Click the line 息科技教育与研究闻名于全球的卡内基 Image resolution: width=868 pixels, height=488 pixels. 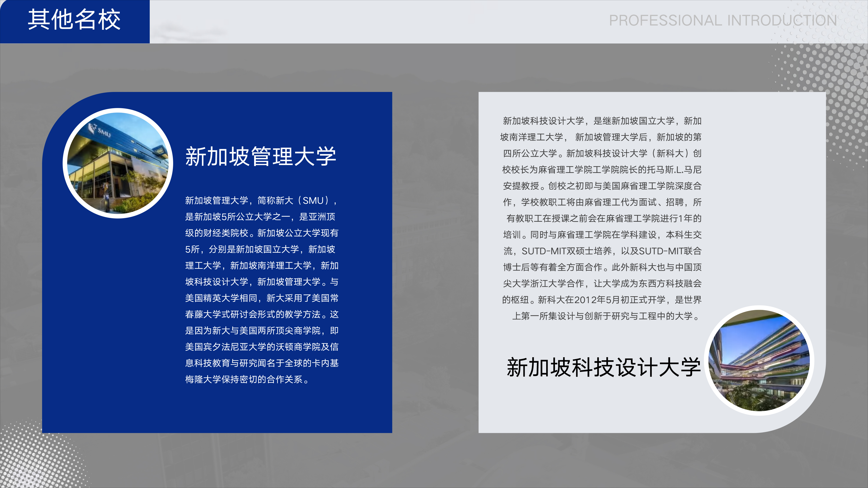pyautogui.click(x=262, y=363)
